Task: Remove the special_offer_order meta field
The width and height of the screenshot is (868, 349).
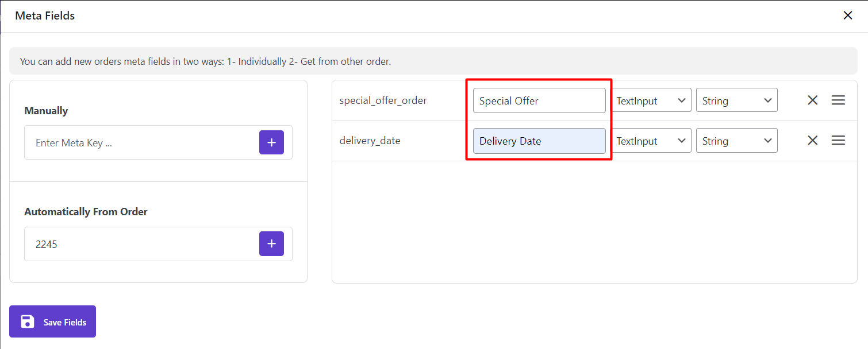Action: [x=812, y=100]
